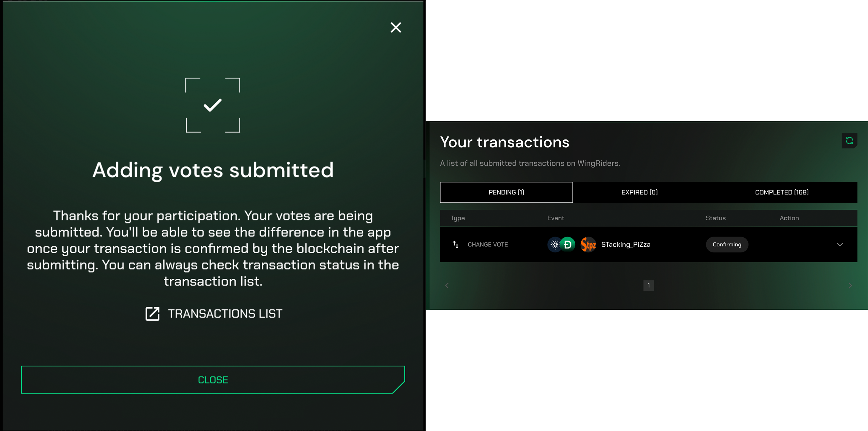
Task: Click the right pagination arrow to next page
Action: 850,286
